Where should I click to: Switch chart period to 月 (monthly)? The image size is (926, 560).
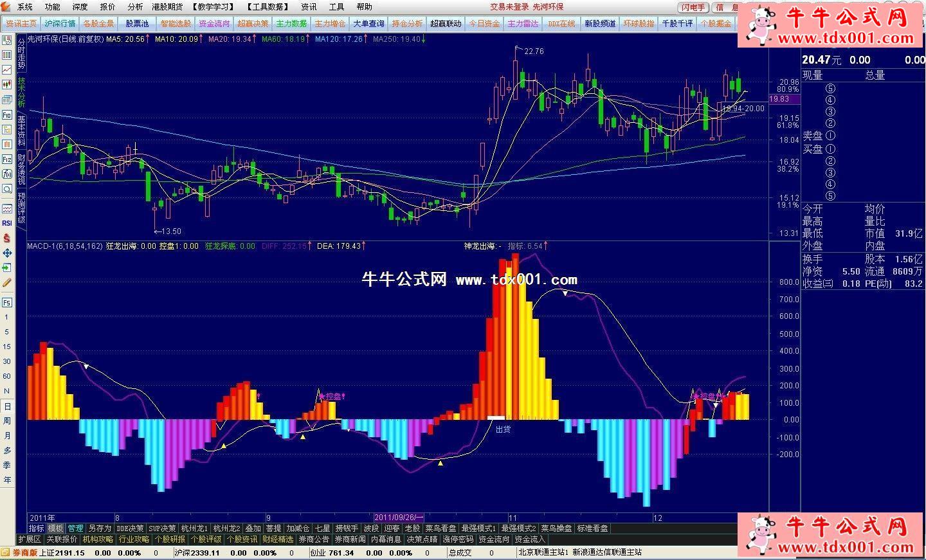coord(7,436)
